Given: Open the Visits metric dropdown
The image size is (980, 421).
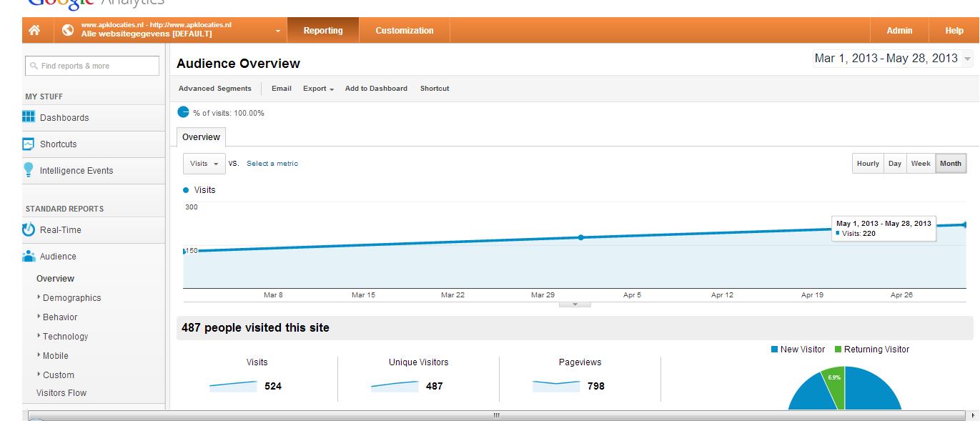Looking at the screenshot, I should point(204,164).
